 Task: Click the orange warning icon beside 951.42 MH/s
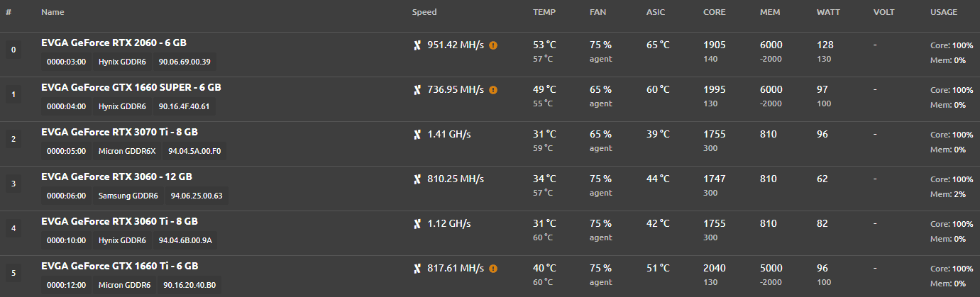click(x=493, y=45)
